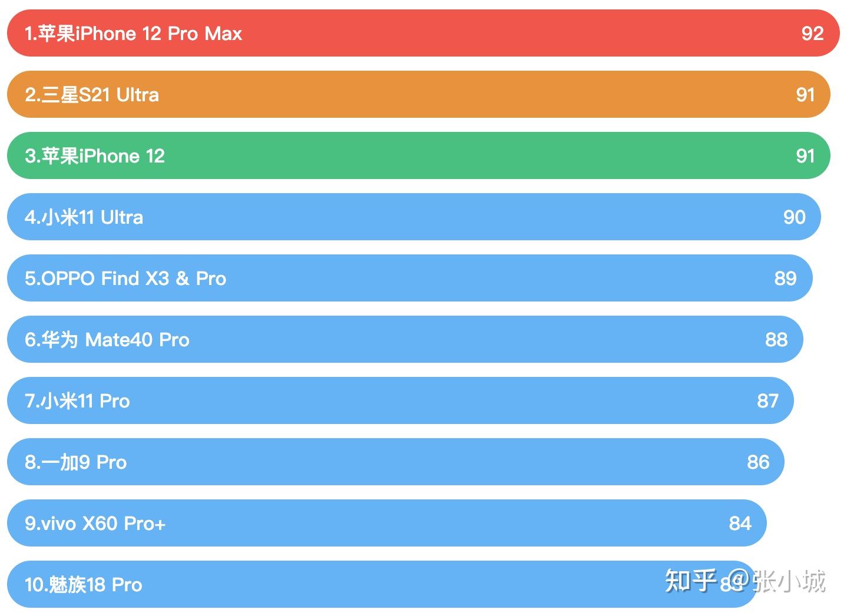
Task: Click the OPPO Find X3 & Pro bar
Action: click(410, 278)
